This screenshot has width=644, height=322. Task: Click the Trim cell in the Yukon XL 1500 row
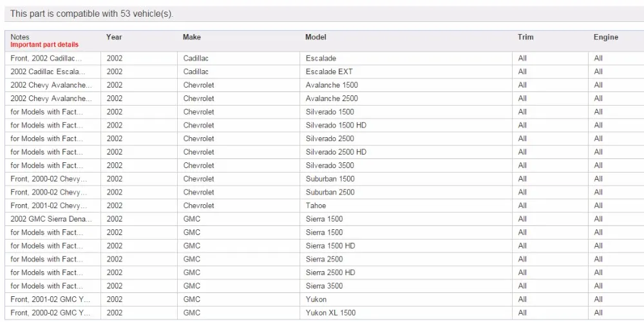[550, 312]
